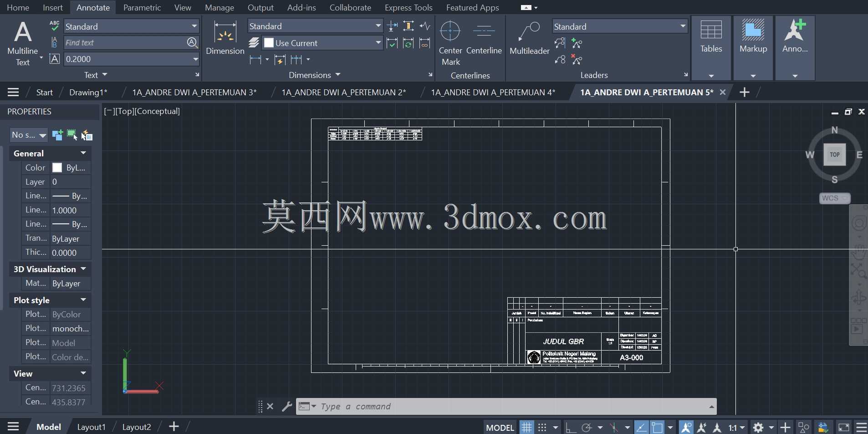Toggle annotation objects visibility

[686, 428]
